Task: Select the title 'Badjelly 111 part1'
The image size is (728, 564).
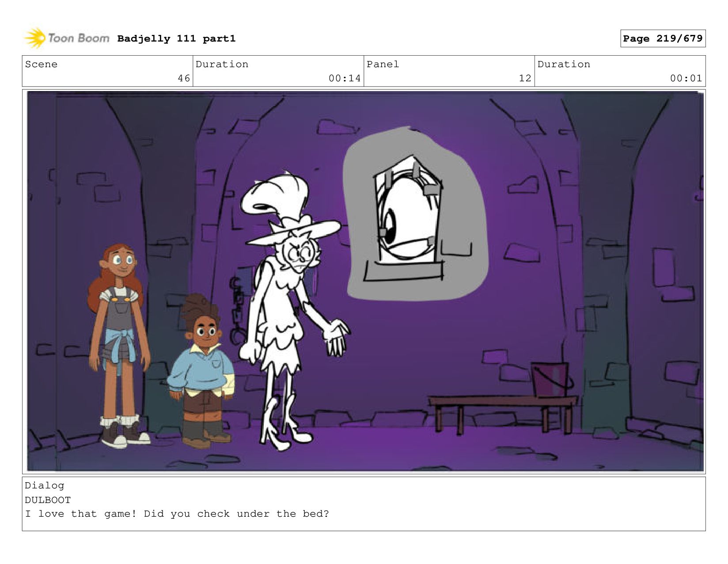Action: click(x=176, y=39)
